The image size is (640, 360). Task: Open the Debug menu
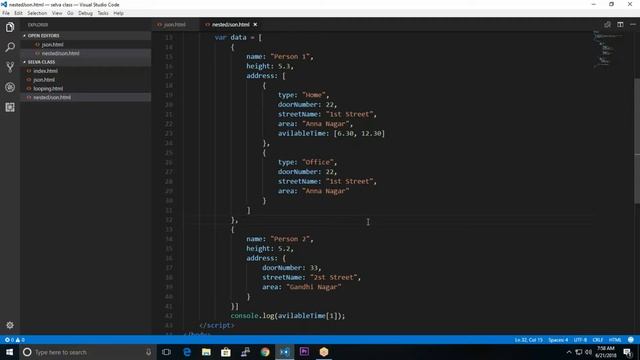click(x=85, y=13)
